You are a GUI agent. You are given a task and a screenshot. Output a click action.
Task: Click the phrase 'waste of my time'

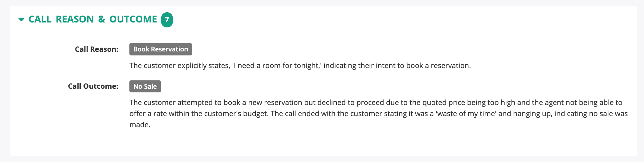tap(466, 114)
